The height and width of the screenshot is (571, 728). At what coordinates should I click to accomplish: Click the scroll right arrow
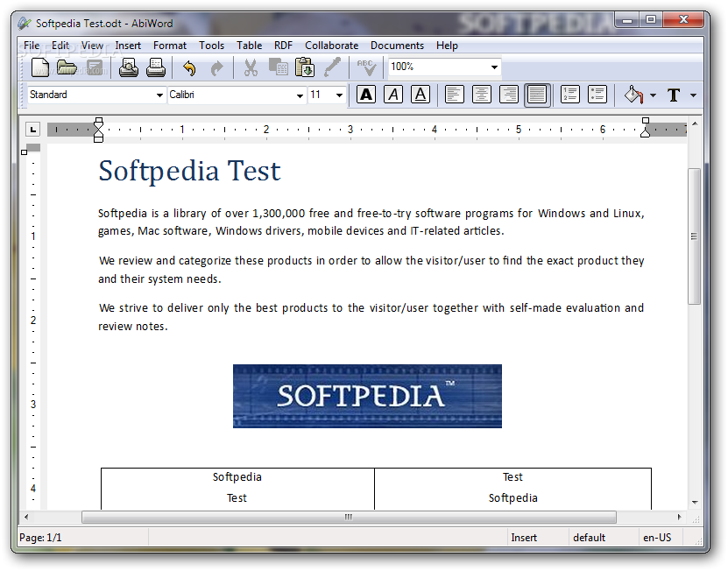(x=679, y=517)
